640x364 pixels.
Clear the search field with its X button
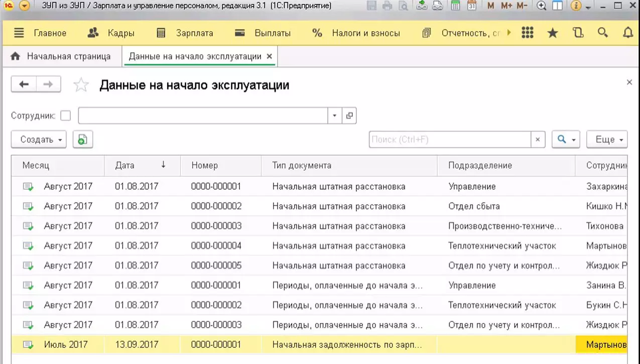pyautogui.click(x=538, y=140)
